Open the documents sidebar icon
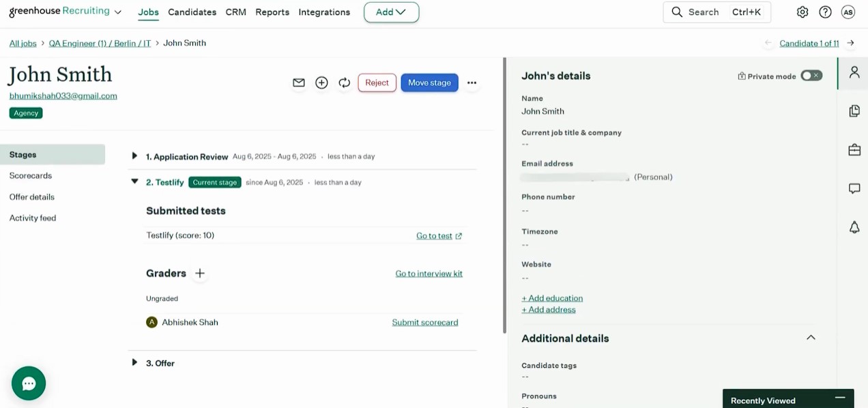The image size is (868, 408). tap(854, 111)
